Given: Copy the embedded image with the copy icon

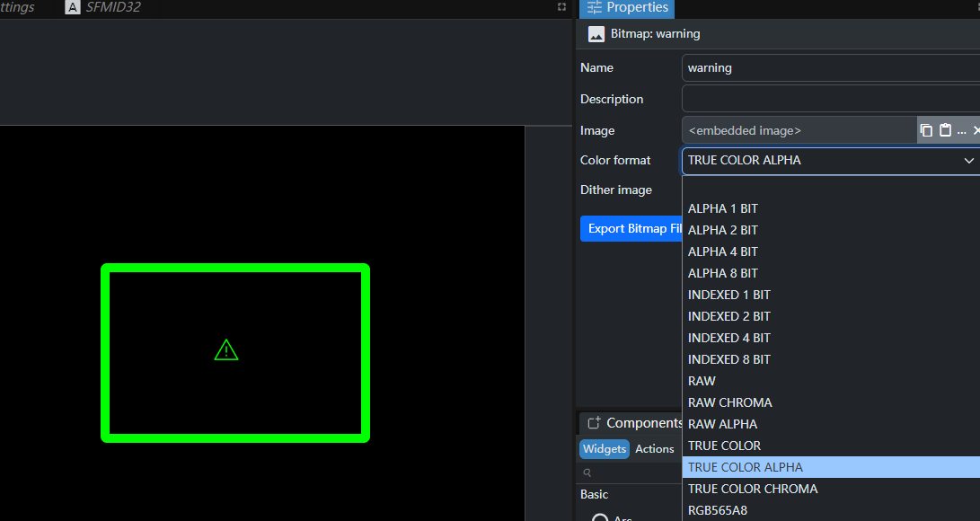Looking at the screenshot, I should coord(927,130).
